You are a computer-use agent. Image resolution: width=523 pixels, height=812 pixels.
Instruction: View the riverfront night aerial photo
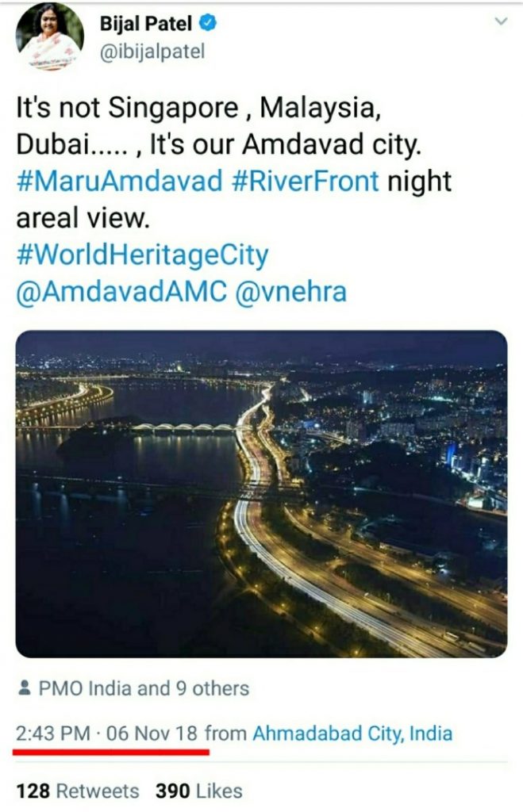coord(261,494)
